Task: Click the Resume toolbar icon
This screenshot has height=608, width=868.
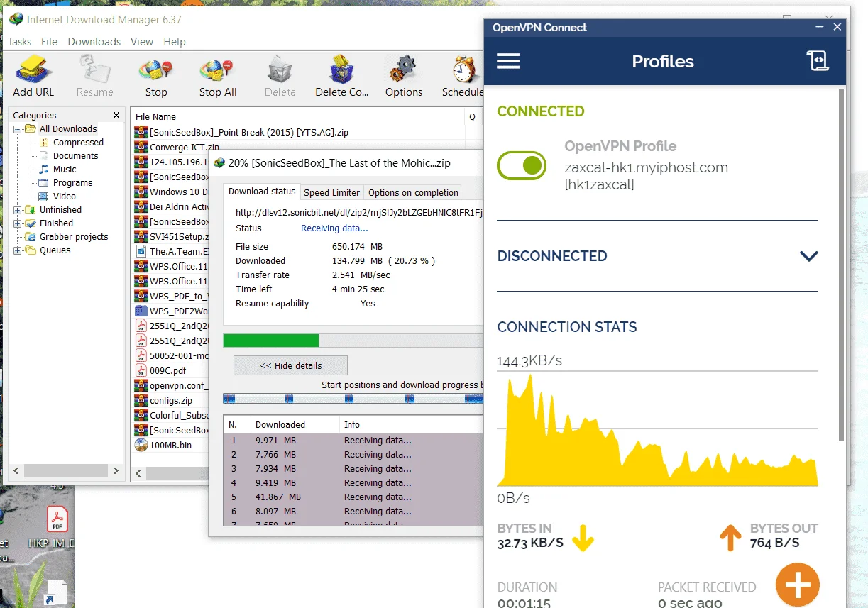Action: (x=94, y=77)
